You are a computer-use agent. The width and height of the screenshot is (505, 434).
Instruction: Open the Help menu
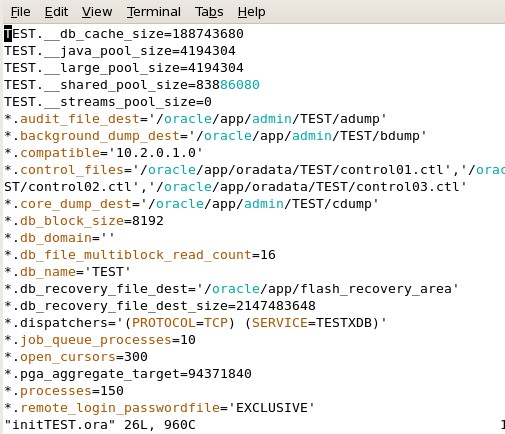click(x=252, y=12)
